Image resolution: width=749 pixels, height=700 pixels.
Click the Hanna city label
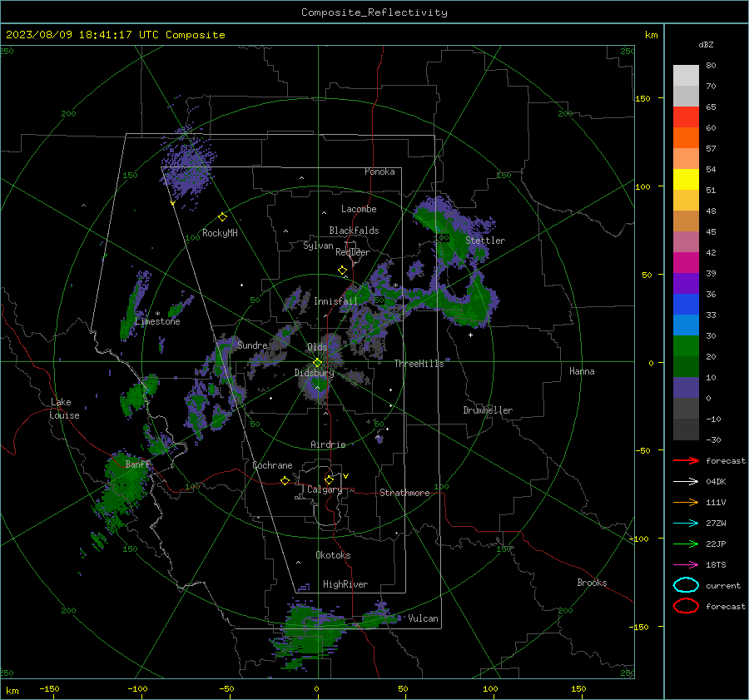tap(582, 371)
